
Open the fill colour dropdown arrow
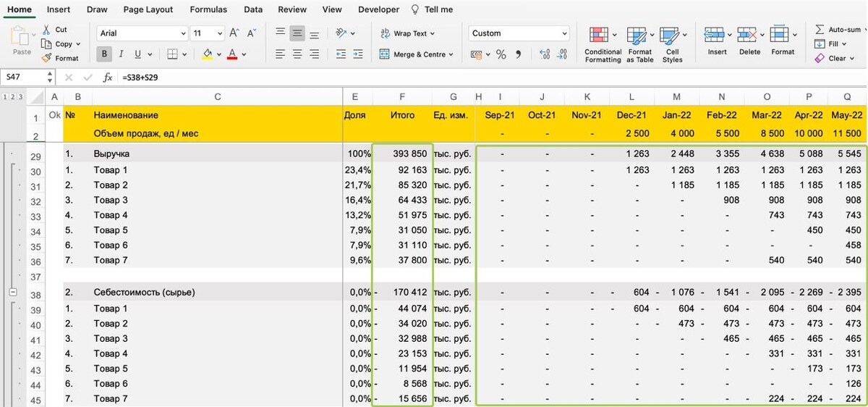pyautogui.click(x=218, y=54)
